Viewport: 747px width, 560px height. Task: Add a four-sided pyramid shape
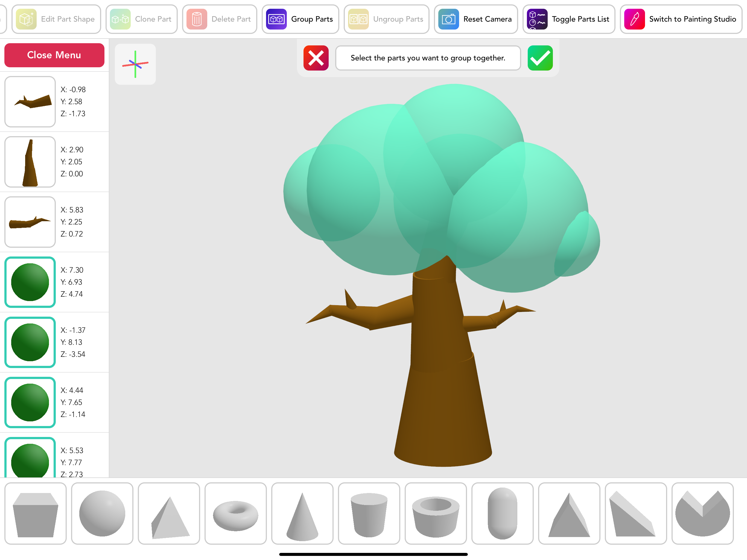169,513
